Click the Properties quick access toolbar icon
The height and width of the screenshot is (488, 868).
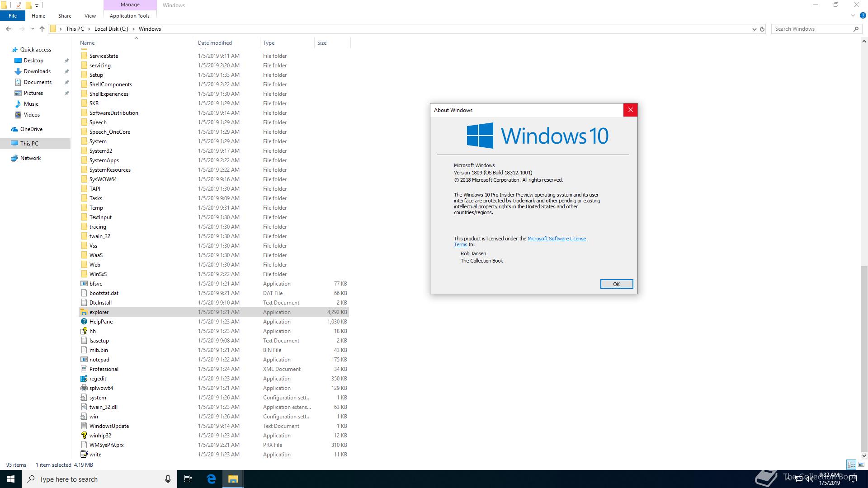click(18, 5)
